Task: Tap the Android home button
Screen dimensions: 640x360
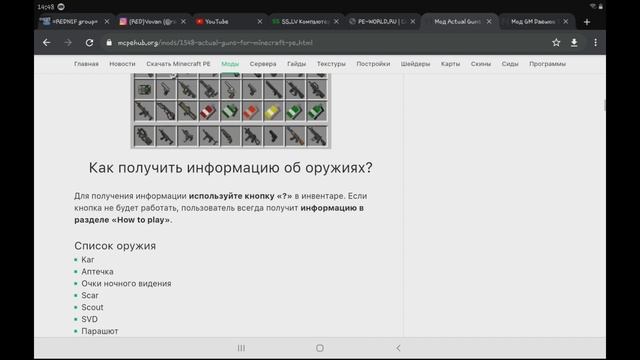Action: [x=320, y=348]
